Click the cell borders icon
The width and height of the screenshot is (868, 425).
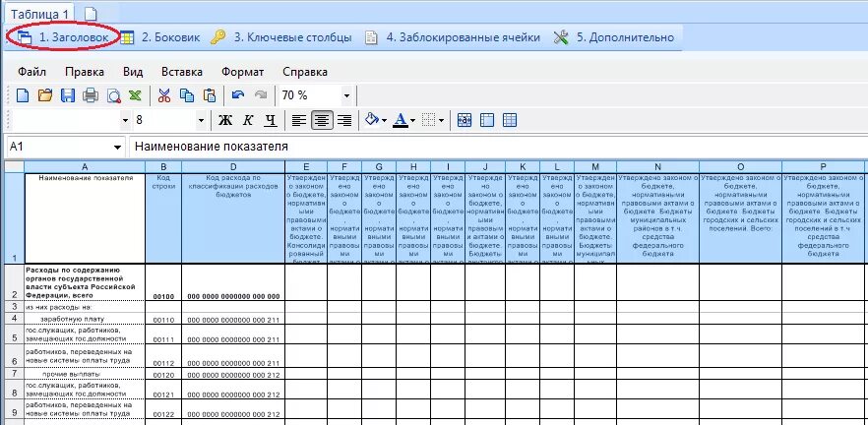click(x=428, y=120)
